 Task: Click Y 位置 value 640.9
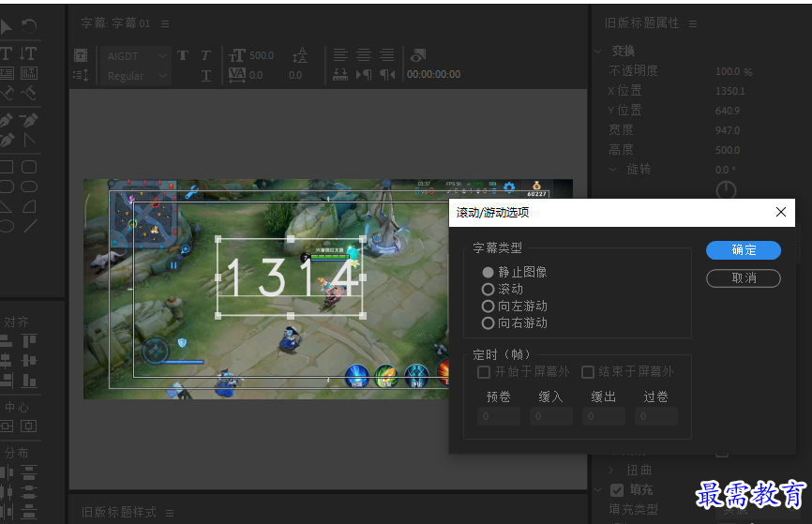[728, 111]
